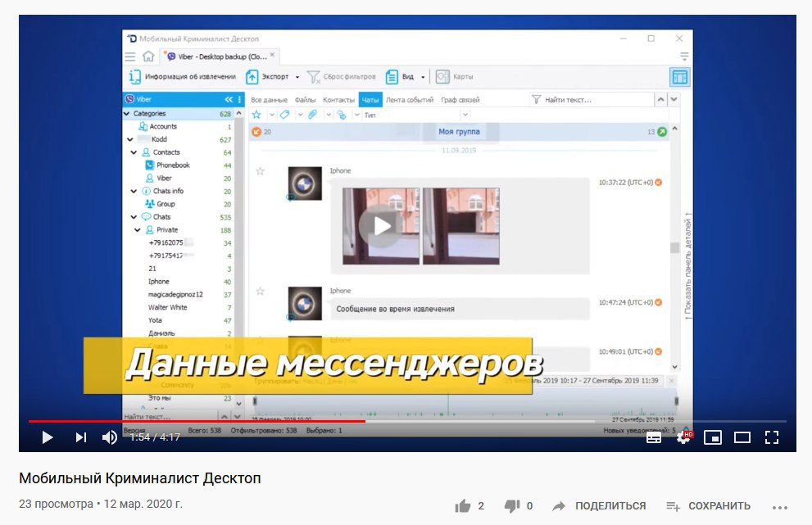
Task: Dislike the video with thumbs down
Action: tap(512, 506)
